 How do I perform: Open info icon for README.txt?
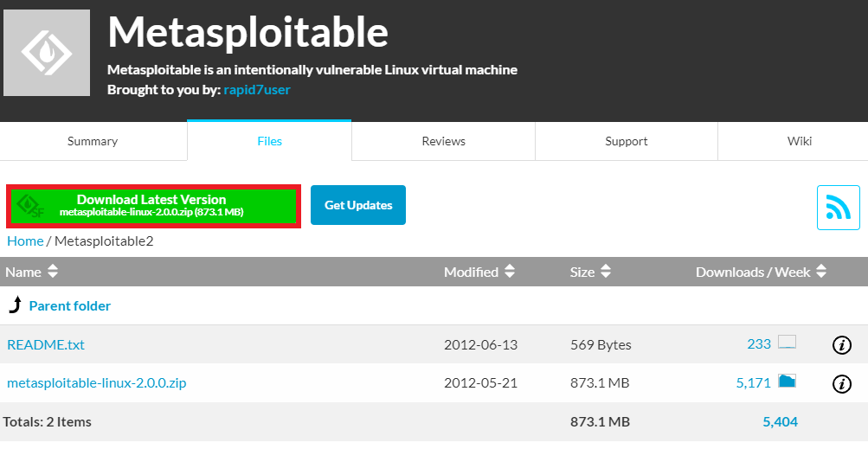pyautogui.click(x=842, y=345)
